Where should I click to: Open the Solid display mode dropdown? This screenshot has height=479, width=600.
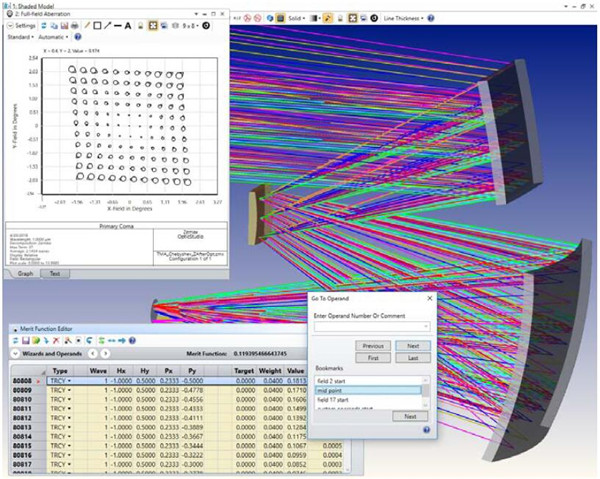(300, 18)
